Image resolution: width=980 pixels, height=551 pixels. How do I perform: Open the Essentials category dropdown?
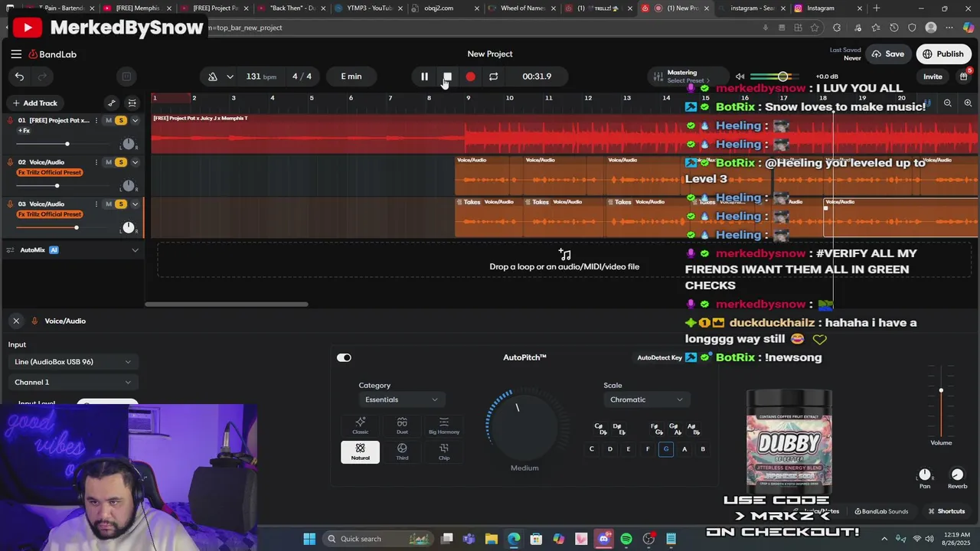tap(401, 399)
